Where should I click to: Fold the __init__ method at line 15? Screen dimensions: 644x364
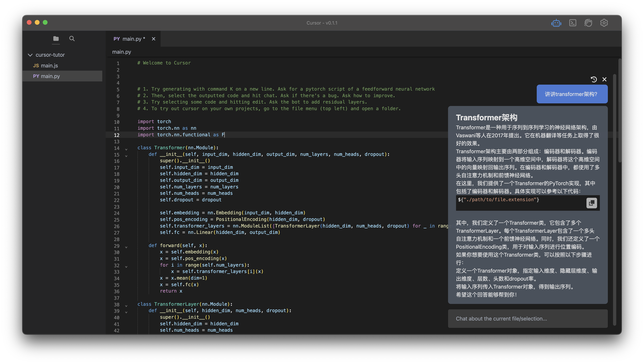click(x=126, y=156)
